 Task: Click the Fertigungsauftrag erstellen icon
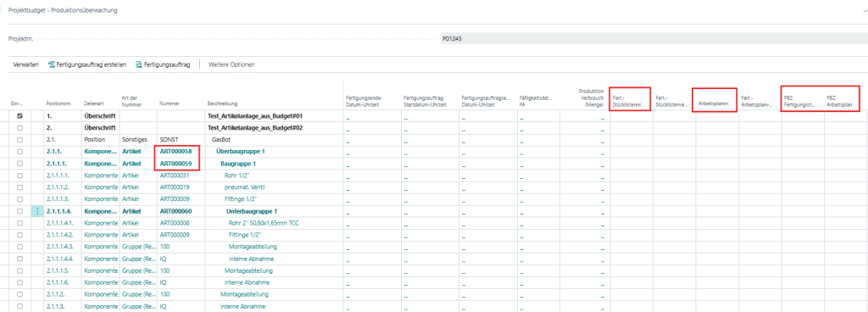pyautogui.click(x=52, y=64)
